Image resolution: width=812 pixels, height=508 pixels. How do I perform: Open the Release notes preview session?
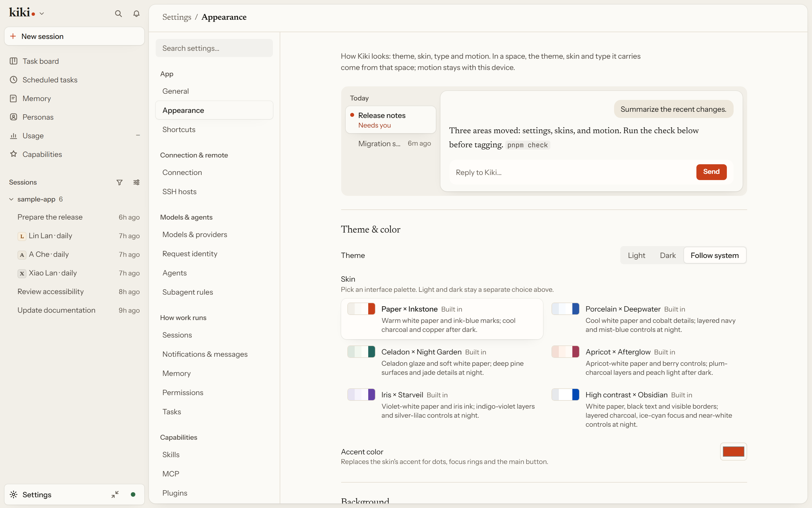pyautogui.click(x=390, y=120)
